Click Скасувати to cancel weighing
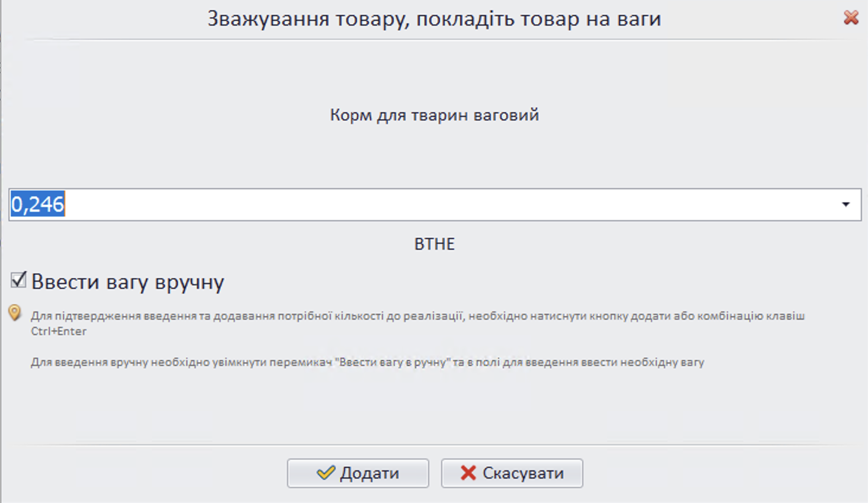 [512, 473]
